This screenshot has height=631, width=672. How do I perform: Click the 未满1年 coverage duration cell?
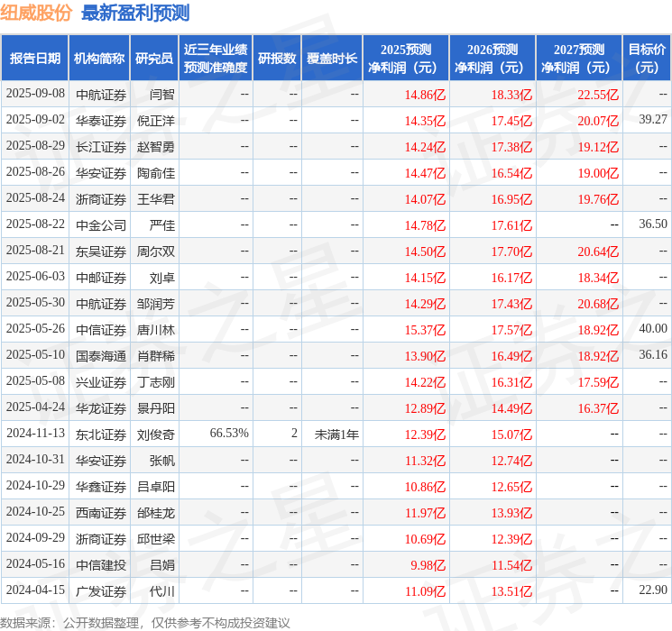(336, 434)
